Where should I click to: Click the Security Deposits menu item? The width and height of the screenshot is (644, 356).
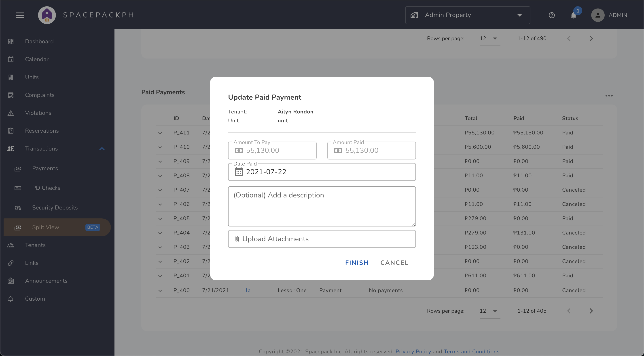(55, 207)
